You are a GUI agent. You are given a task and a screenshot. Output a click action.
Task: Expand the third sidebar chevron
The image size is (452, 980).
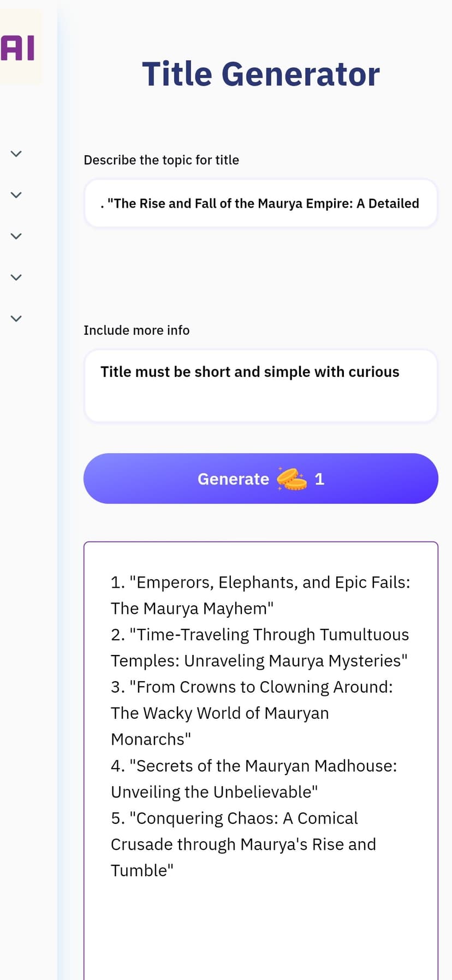click(16, 237)
